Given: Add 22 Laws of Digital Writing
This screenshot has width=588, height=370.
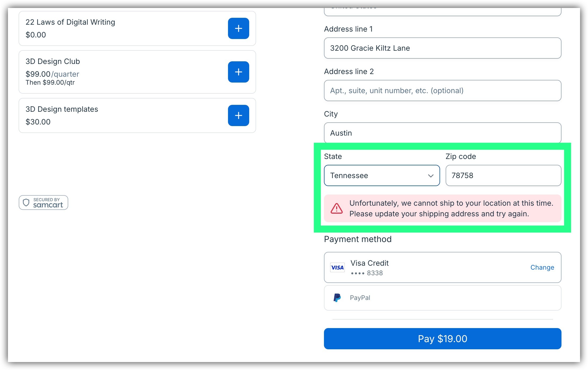Looking at the screenshot, I should [238, 28].
